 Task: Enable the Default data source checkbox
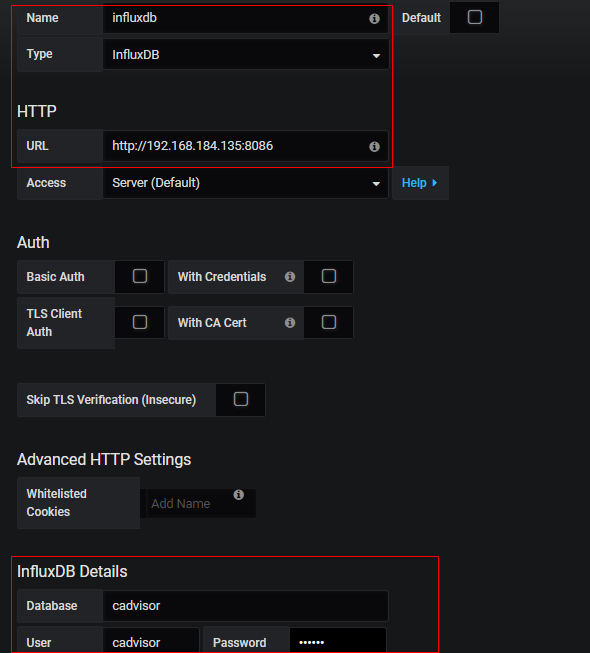[x=475, y=17]
